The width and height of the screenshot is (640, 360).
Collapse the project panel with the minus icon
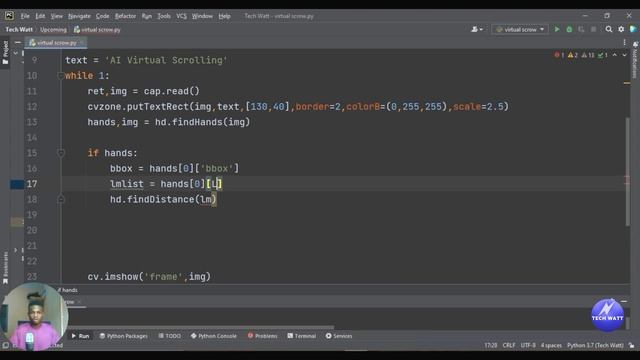click(x=18, y=42)
